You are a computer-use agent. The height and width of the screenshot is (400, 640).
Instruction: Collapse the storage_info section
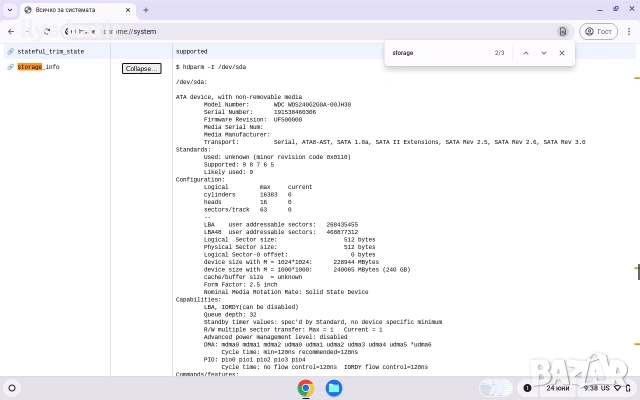[x=142, y=68]
